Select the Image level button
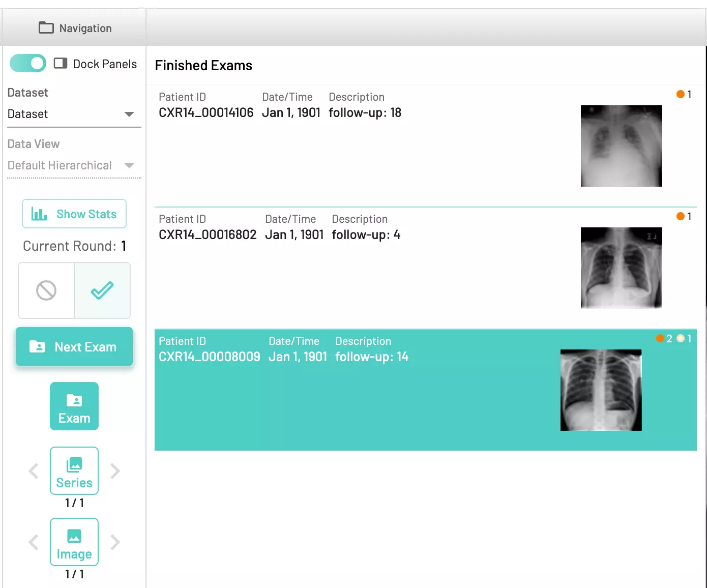This screenshot has width=707, height=588. click(74, 542)
